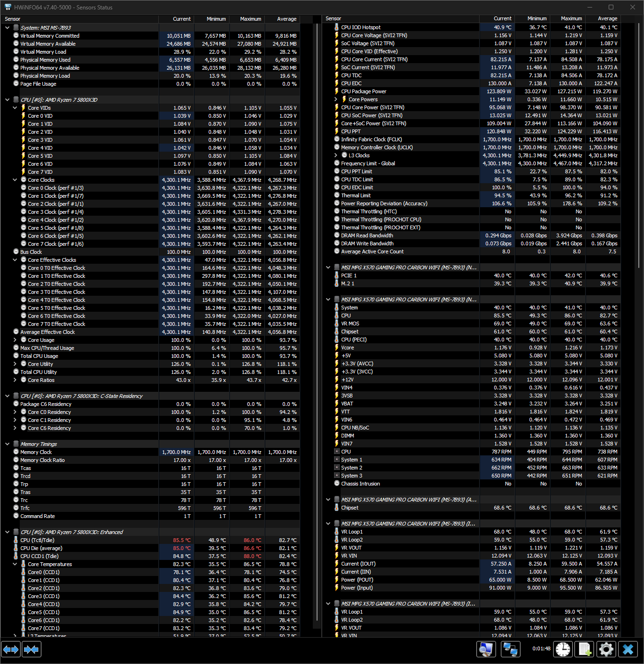Screen dimensions: 644x664
Task: Click the DRAM Read Bandwidth icon
Action: [336, 235]
